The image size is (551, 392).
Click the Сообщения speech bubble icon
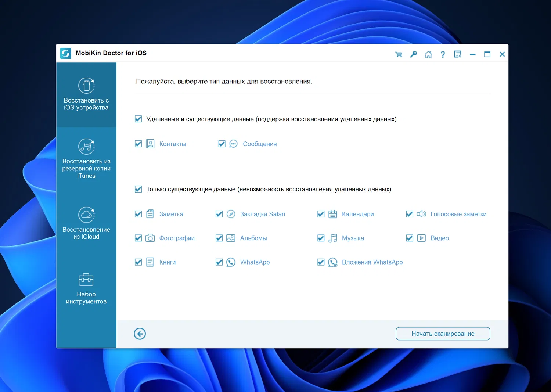tap(234, 144)
